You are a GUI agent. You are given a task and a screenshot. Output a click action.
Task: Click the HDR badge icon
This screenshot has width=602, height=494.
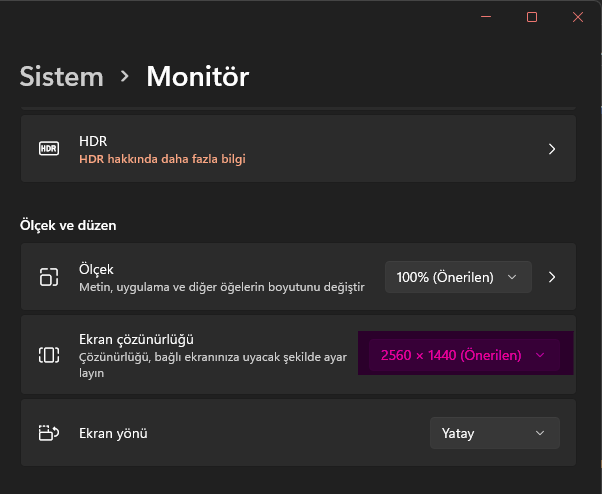click(49, 149)
